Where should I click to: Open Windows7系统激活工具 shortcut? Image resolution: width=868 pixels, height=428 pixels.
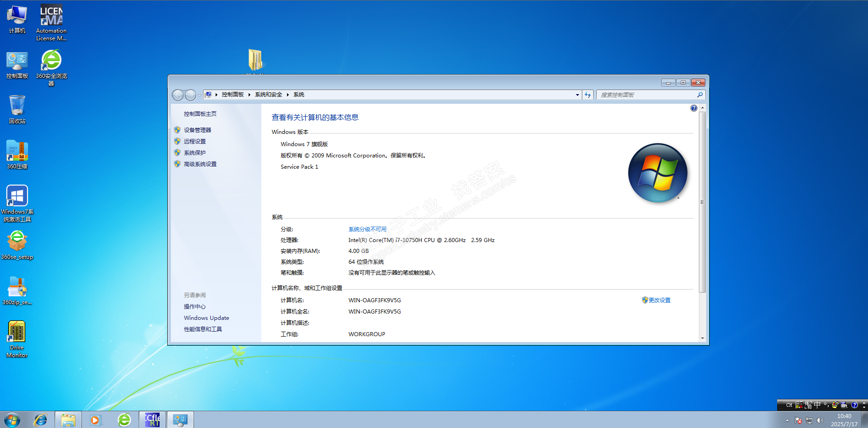pyautogui.click(x=17, y=204)
